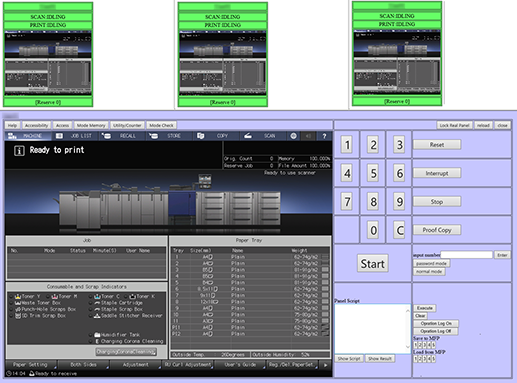Click the Waste Toner Box icon
The width and height of the screenshot is (517, 383).
pos(18,303)
